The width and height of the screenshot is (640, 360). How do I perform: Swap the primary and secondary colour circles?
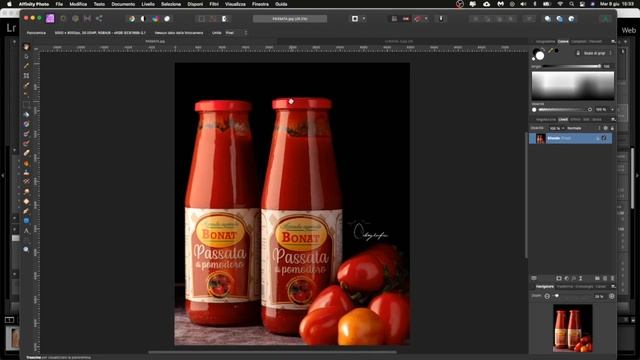point(543,50)
